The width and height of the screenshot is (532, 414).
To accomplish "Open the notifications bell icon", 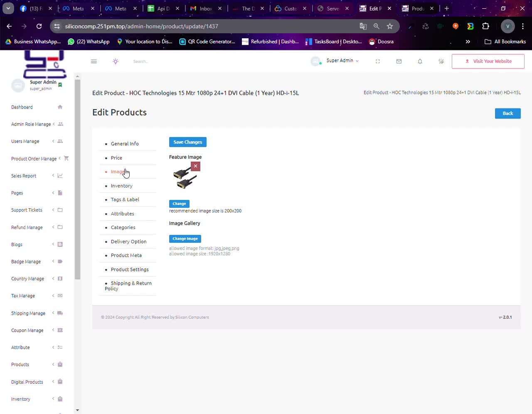I will (x=420, y=62).
